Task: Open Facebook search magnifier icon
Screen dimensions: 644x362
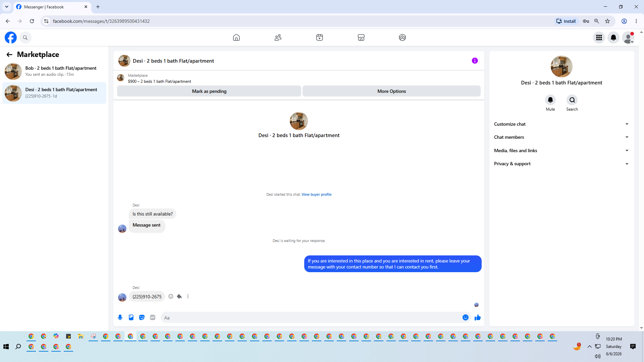Action: (25, 38)
